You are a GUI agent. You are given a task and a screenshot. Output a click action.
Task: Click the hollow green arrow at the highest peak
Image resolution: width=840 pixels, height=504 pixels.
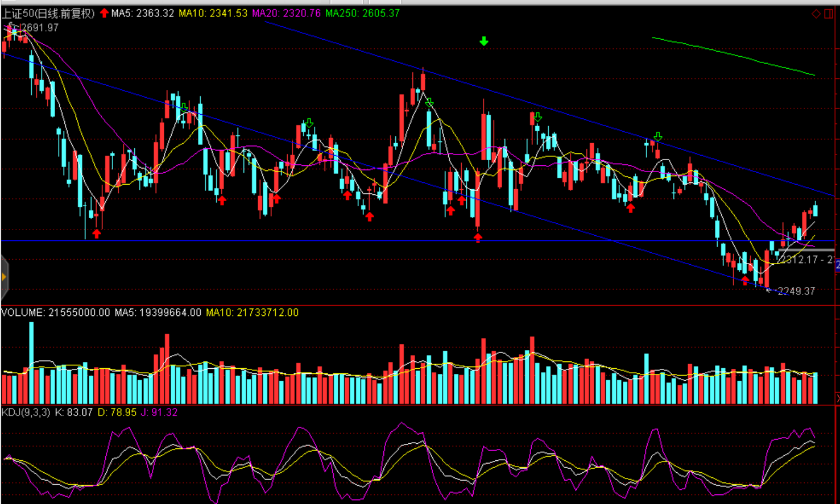(429, 103)
